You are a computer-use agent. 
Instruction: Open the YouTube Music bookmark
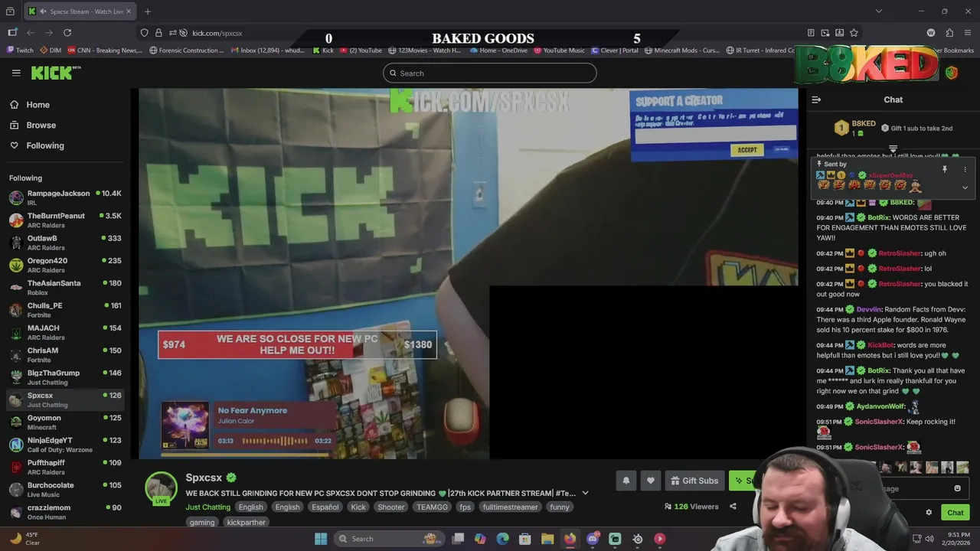559,51
